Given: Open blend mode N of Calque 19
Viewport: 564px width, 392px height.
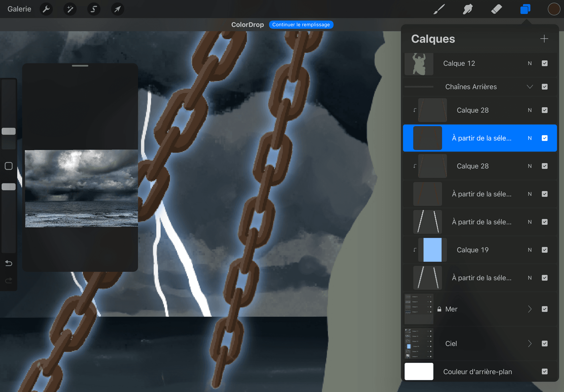Looking at the screenshot, I should (x=530, y=250).
